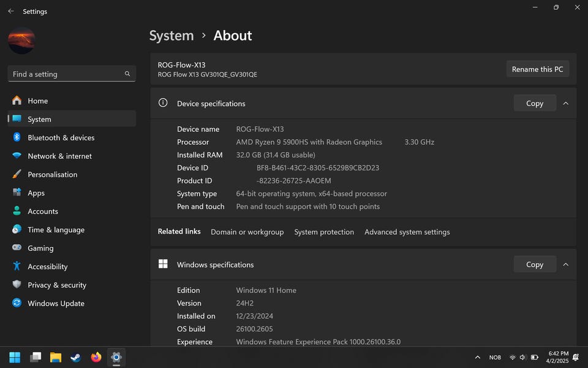588x368 pixels.
Task: Open Apps settings
Action: click(72, 193)
